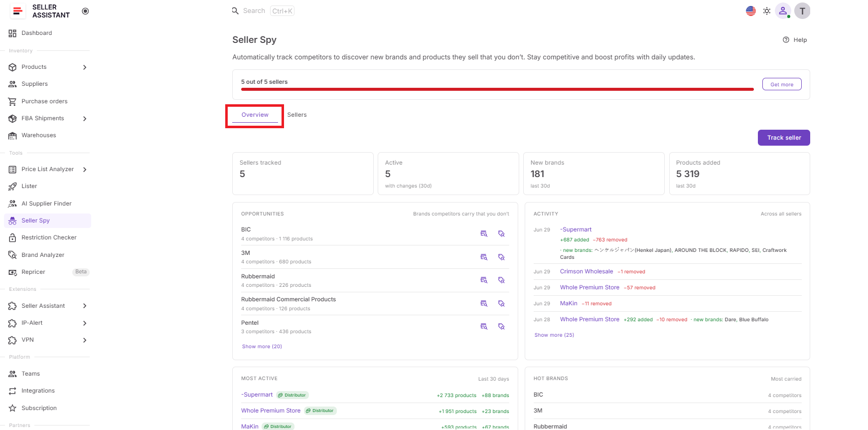
Task: Open -Supermart in Most Active list
Action: coord(257,395)
